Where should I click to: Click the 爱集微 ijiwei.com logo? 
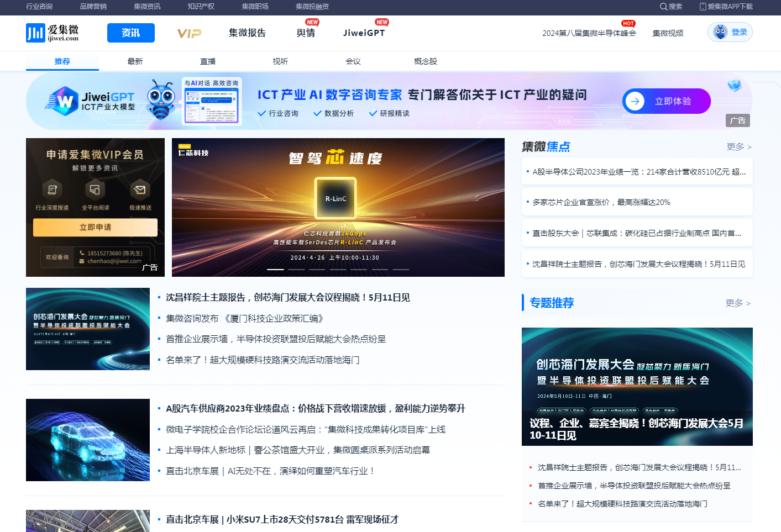pos(53,33)
